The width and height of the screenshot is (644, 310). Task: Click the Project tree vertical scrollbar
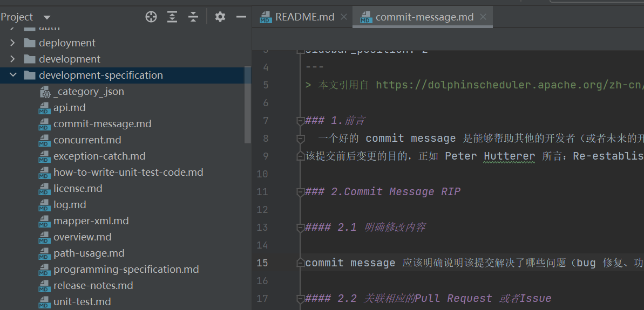247,105
